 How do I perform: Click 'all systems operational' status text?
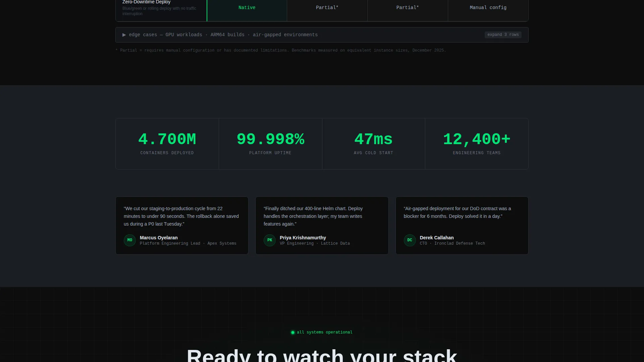(x=325, y=333)
